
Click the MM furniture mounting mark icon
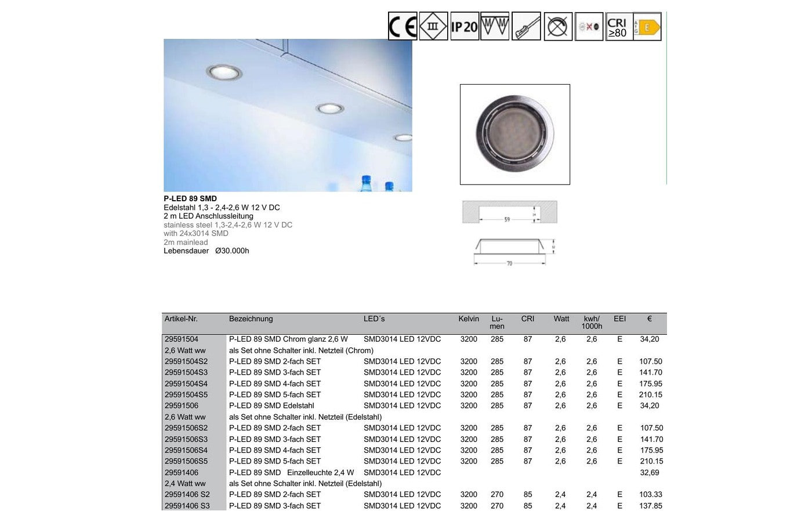click(495, 26)
